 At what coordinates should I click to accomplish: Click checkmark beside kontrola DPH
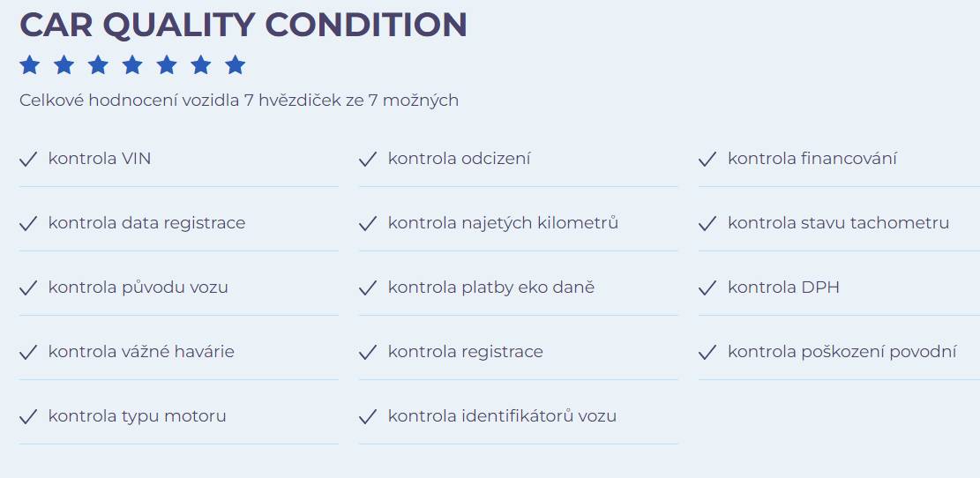pos(707,288)
